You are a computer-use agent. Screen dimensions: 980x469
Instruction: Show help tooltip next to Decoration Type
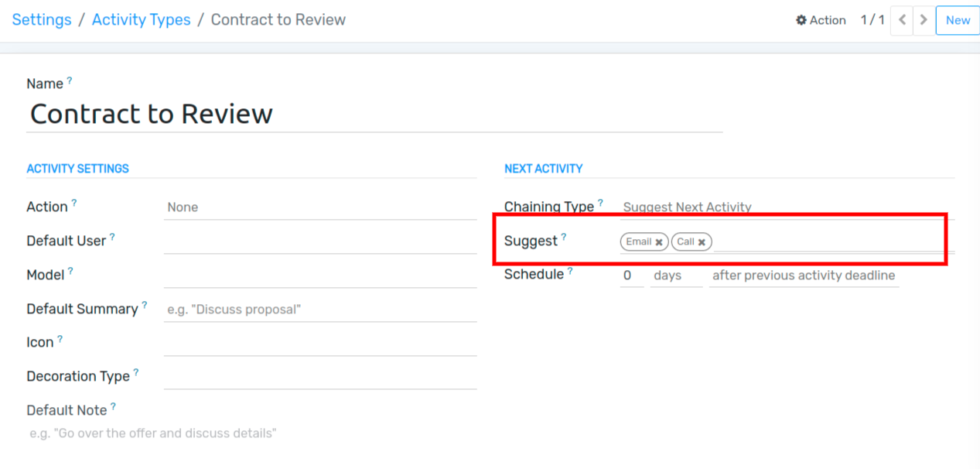[x=136, y=372]
